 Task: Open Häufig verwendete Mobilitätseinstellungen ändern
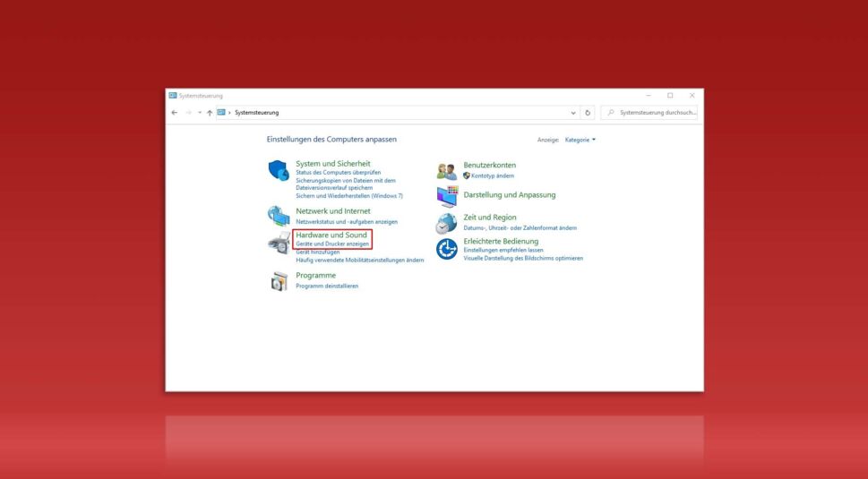pyautogui.click(x=360, y=260)
